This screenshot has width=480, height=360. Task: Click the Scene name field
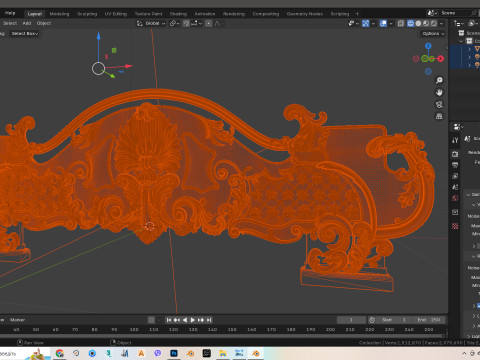(x=455, y=13)
